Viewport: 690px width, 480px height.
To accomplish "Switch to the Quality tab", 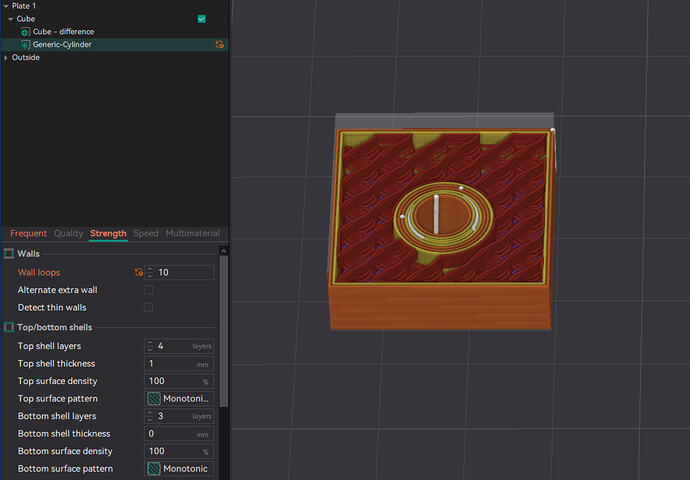I will click(x=68, y=233).
